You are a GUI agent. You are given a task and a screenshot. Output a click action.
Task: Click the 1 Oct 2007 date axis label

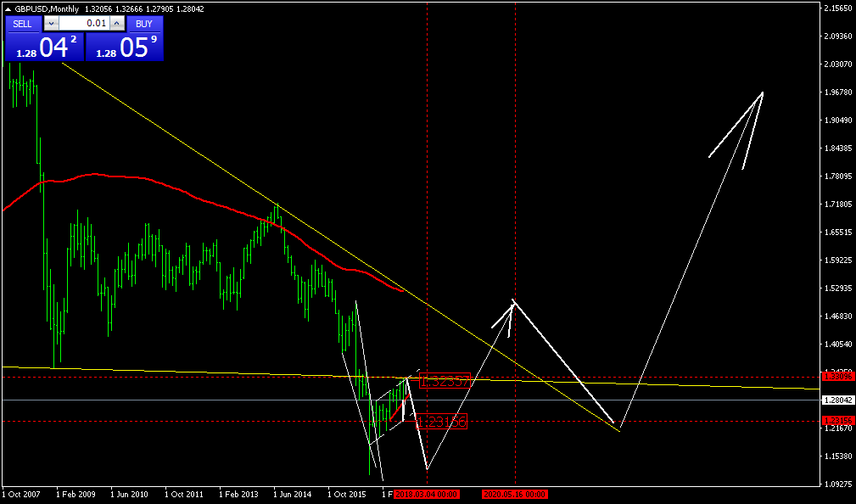point(21,493)
